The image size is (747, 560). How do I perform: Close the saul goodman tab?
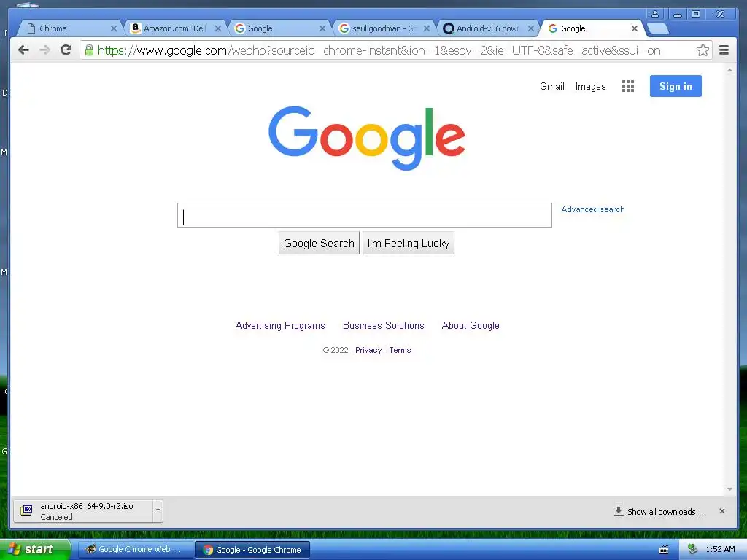coord(426,28)
